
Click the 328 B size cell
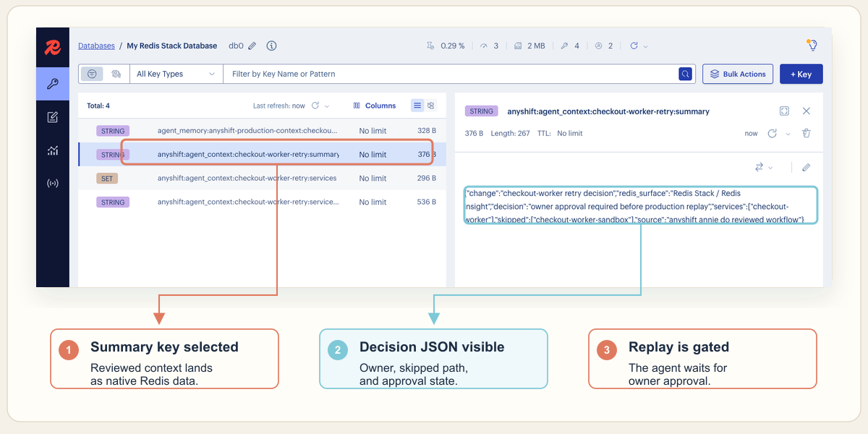point(427,131)
